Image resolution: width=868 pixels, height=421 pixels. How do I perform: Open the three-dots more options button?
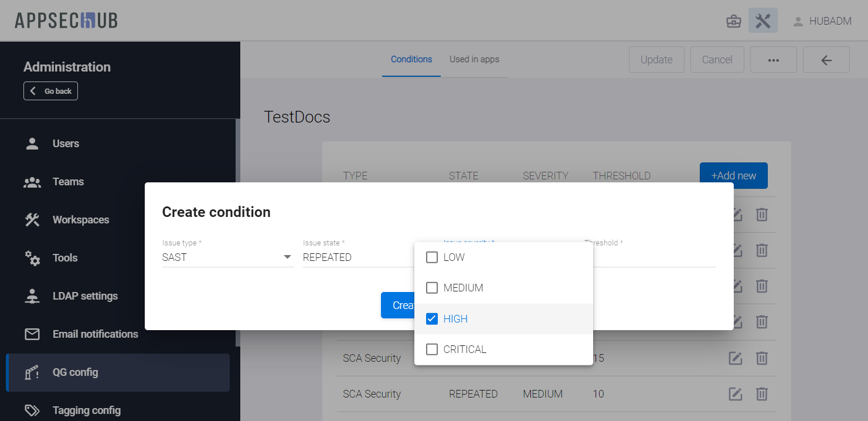(773, 60)
